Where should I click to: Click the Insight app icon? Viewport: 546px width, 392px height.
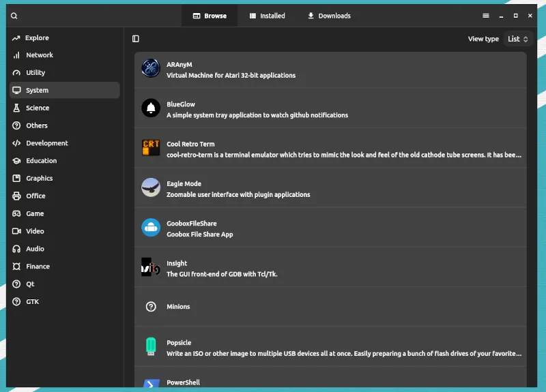tap(151, 267)
